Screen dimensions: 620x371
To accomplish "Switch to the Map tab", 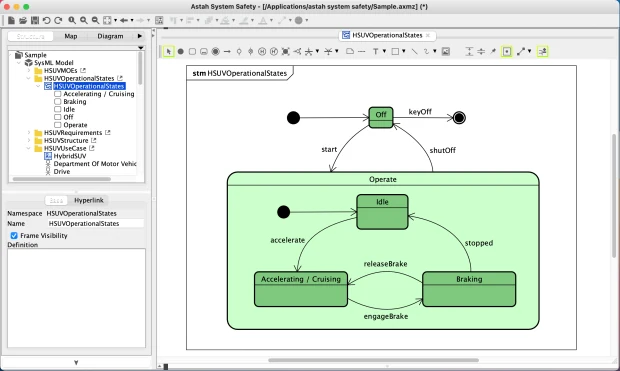I will point(71,36).
